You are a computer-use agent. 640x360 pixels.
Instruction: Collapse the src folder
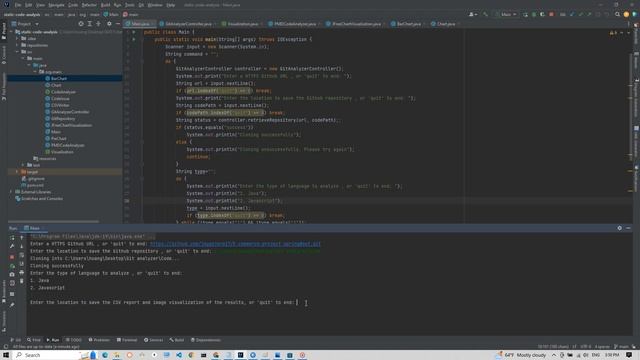tap(17, 52)
